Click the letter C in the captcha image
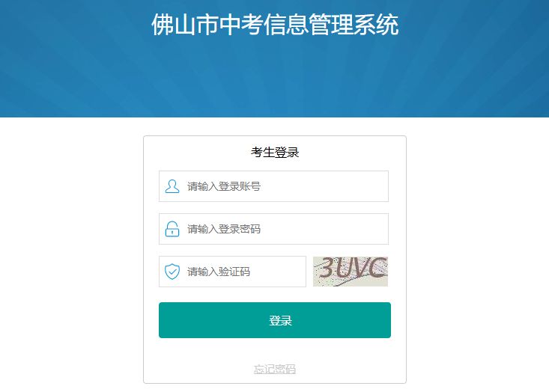 (377, 268)
